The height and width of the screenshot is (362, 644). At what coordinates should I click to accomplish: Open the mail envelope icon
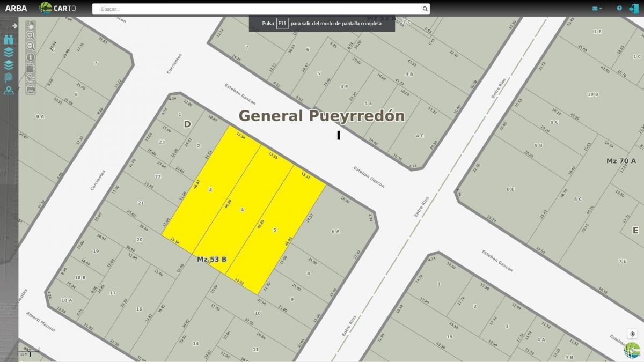595,9
